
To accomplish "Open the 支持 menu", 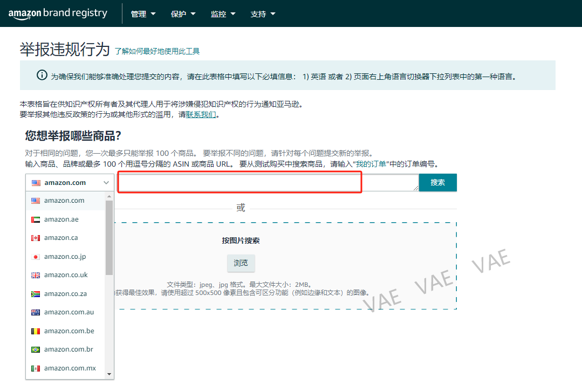I will pos(263,14).
